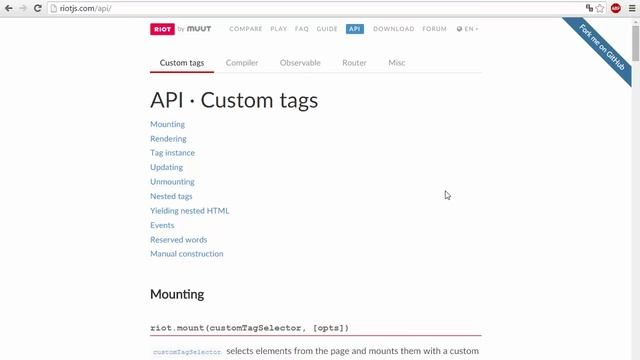Click the vertical page scrollbar thumb
The width and height of the screenshot is (640, 360).
pyautogui.click(x=636, y=43)
